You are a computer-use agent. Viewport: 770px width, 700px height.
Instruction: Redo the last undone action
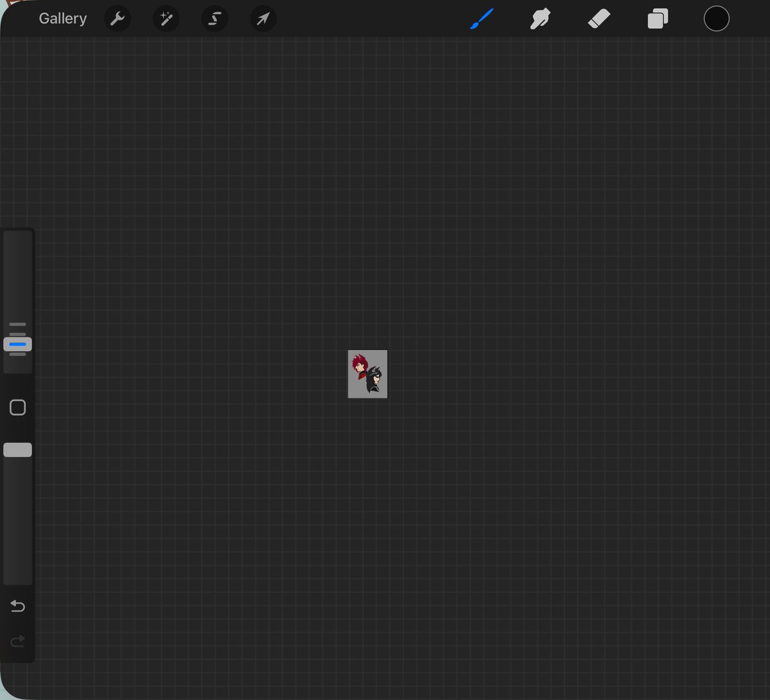pyautogui.click(x=18, y=640)
